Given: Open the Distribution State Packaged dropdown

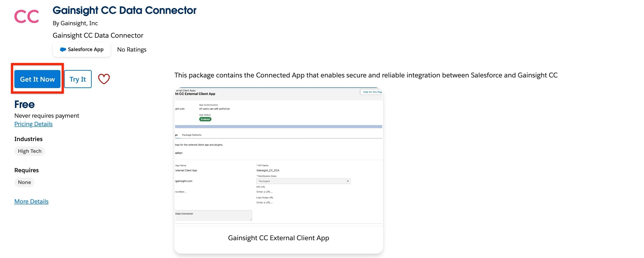Looking at the screenshot, I should [303, 181].
